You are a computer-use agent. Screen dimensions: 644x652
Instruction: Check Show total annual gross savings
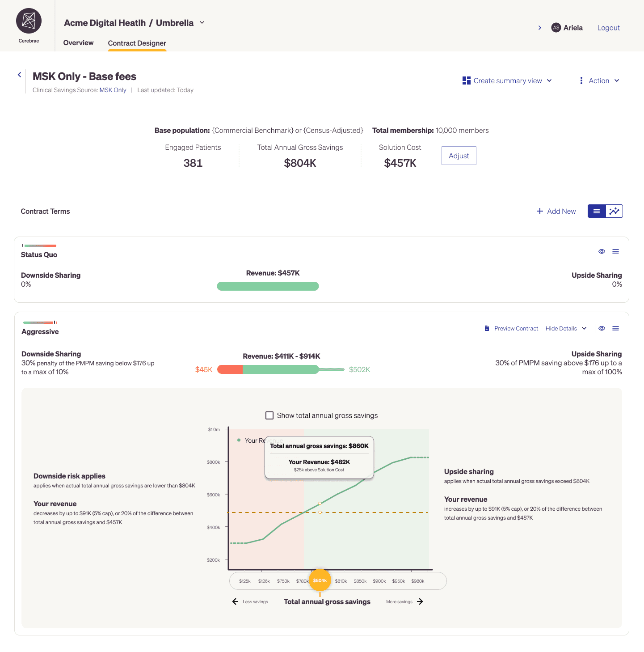(x=269, y=415)
